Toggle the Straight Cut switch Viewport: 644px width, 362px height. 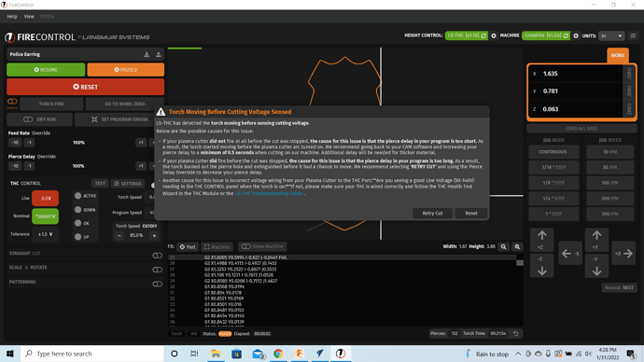click(158, 256)
